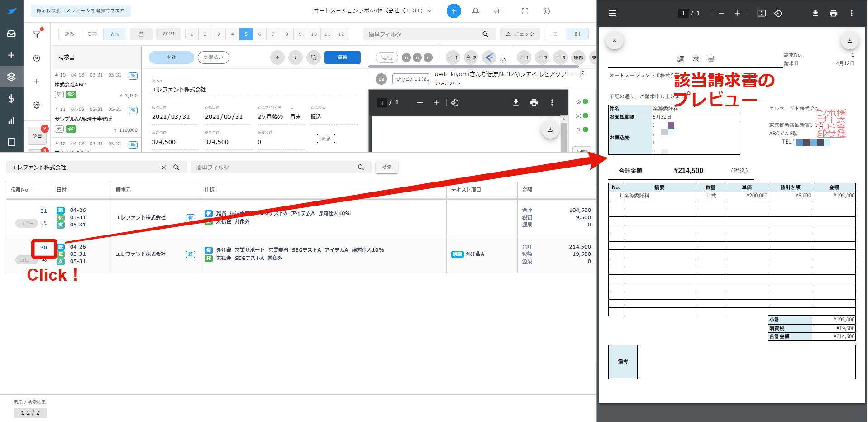Open the notification bell
This screenshot has height=422, width=868.
[x=476, y=11]
